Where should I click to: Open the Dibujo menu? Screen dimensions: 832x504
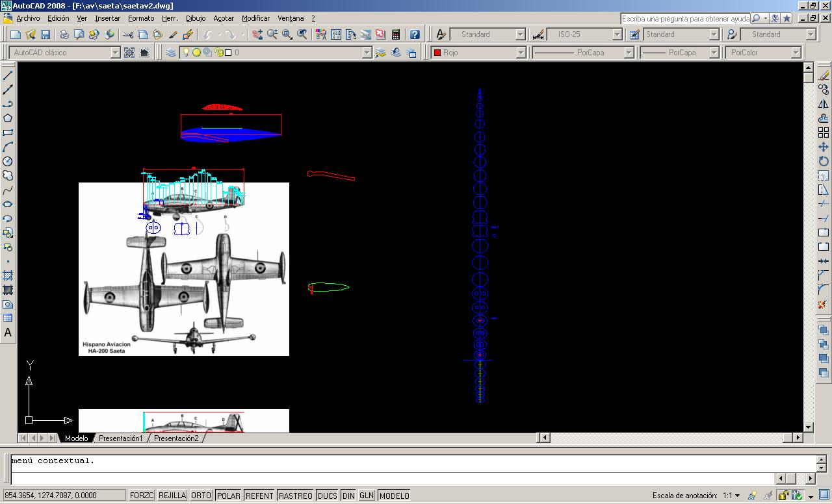(196, 18)
